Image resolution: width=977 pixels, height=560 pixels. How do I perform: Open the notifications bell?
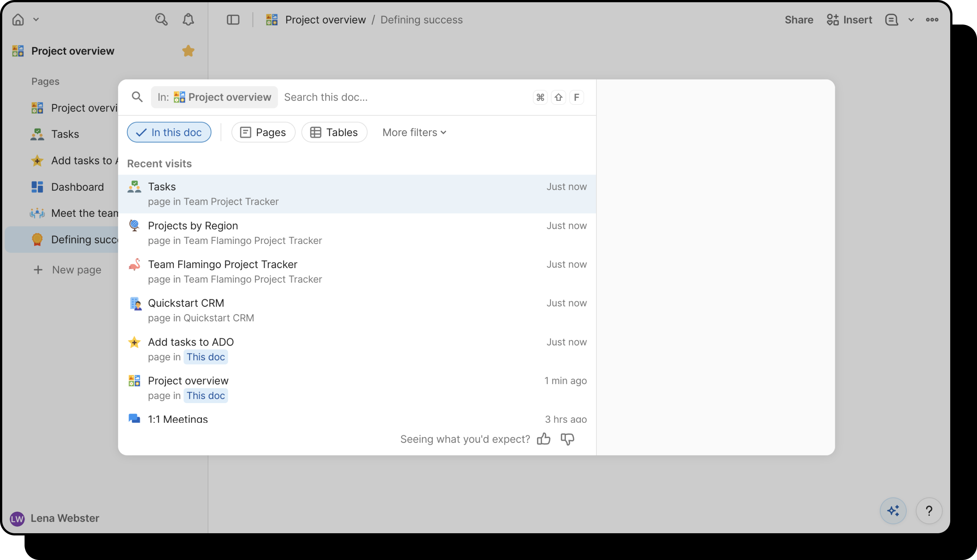(x=188, y=20)
